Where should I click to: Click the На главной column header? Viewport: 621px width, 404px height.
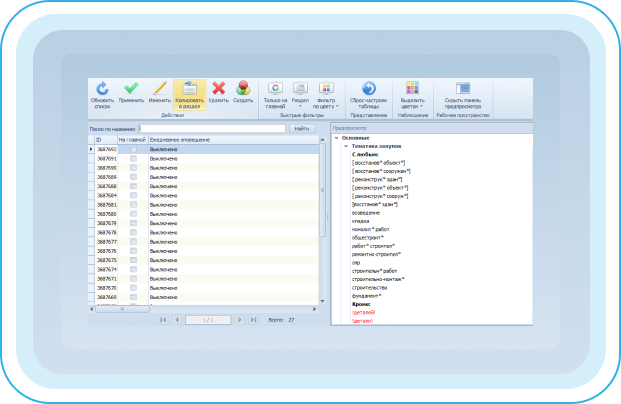(x=133, y=140)
